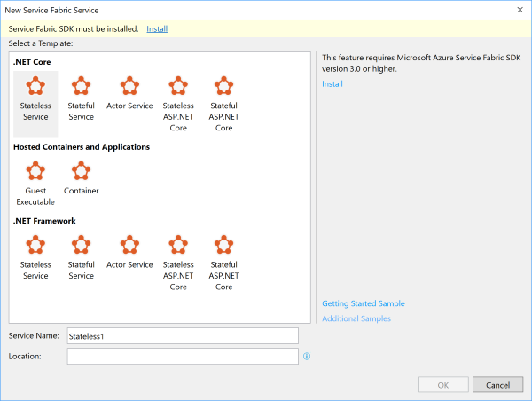
Task: Choose .NET Core Stateful Service template
Action: tap(81, 98)
